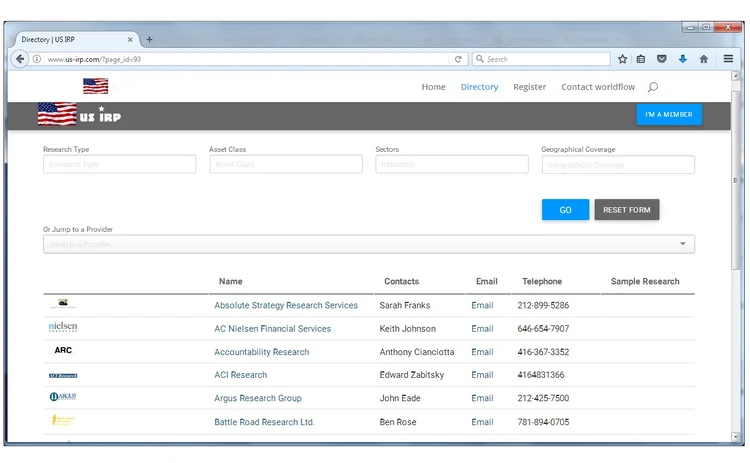Click the Sample Research column header

point(645,281)
